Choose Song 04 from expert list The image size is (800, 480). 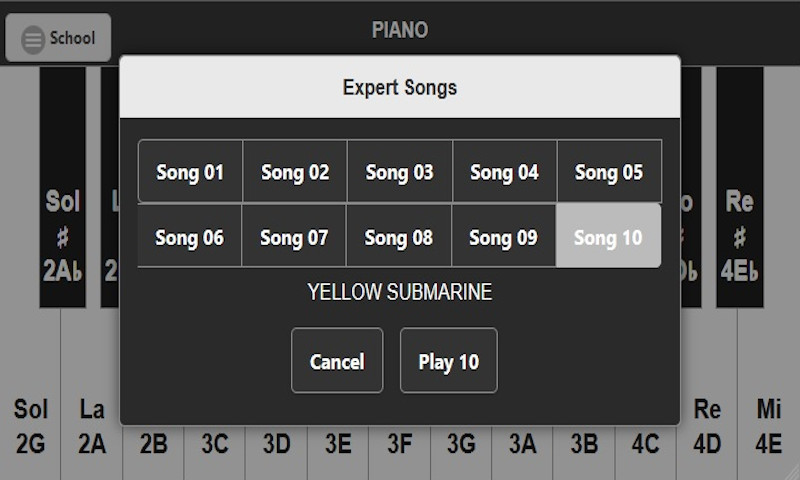coord(504,172)
